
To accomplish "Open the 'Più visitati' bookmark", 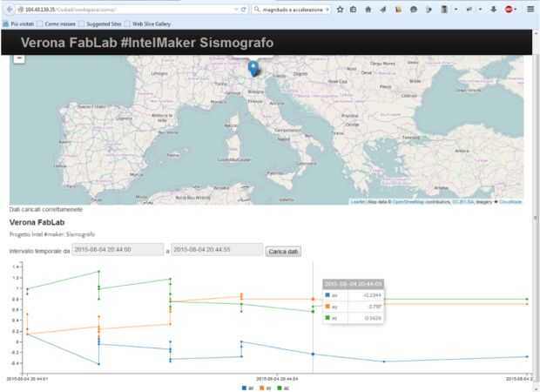I will click(x=19, y=24).
